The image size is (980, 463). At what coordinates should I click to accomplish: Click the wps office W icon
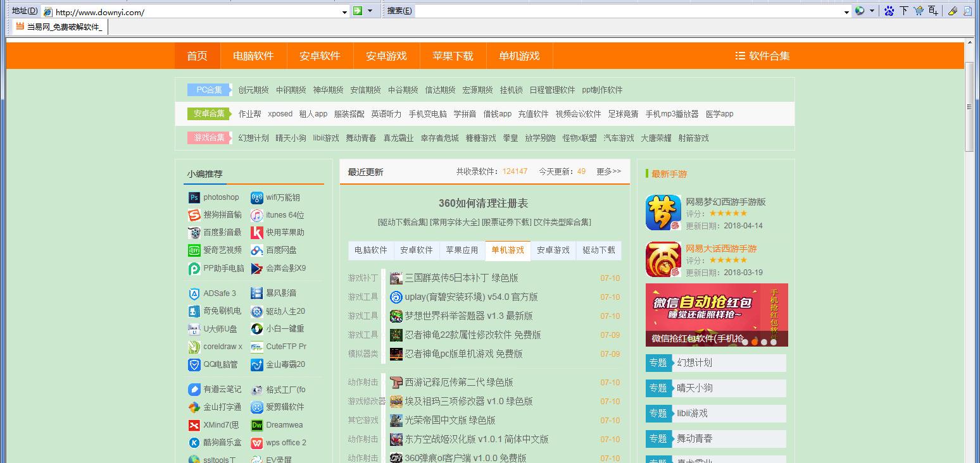[x=256, y=443]
